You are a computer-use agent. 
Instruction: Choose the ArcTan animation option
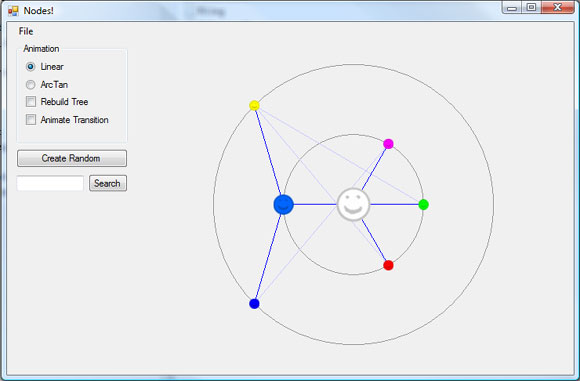click(x=30, y=85)
